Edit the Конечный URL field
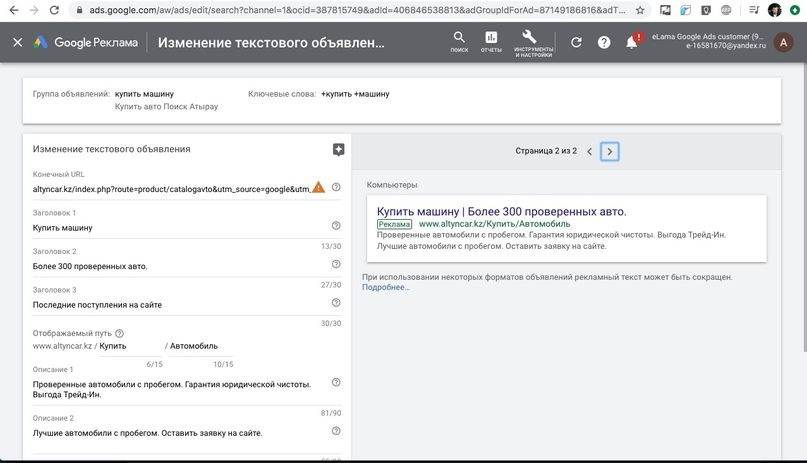The image size is (807, 463). [171, 189]
